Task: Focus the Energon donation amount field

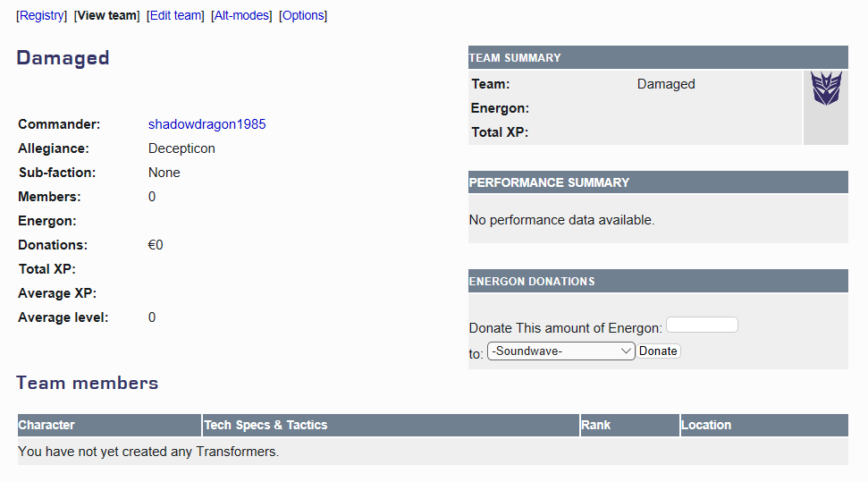Action: click(x=702, y=325)
